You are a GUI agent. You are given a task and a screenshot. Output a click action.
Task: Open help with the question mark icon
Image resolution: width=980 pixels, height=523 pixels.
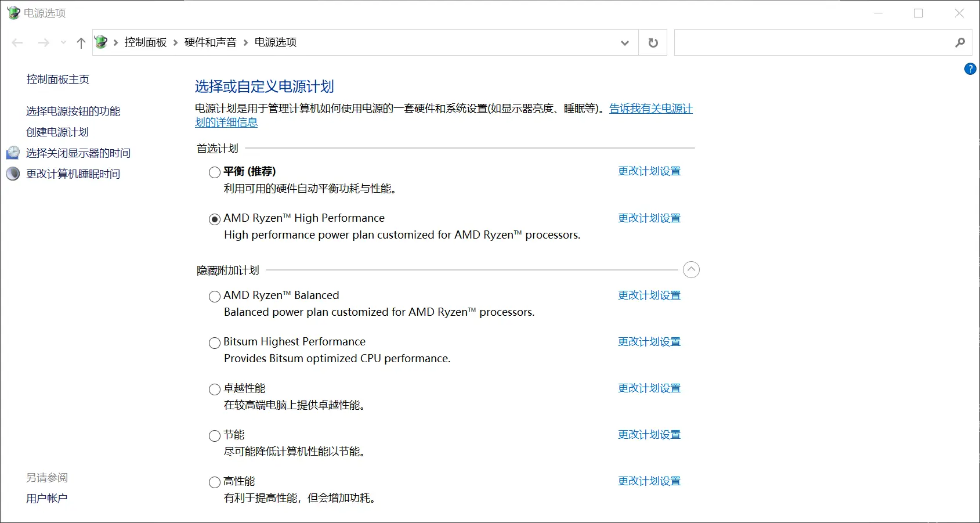pyautogui.click(x=970, y=69)
